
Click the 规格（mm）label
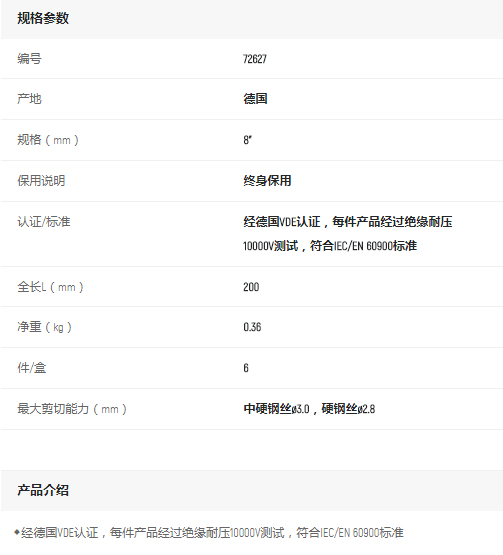[48, 140]
